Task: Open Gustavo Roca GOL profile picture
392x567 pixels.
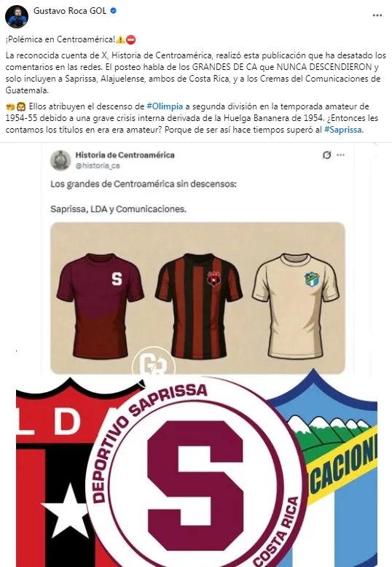Action: coord(17,17)
